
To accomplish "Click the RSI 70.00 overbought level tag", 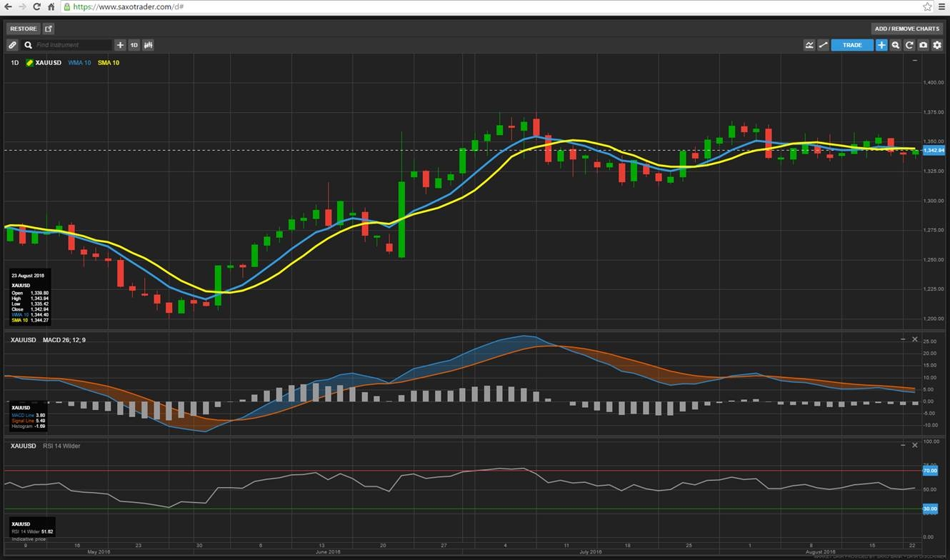I will (930, 471).
